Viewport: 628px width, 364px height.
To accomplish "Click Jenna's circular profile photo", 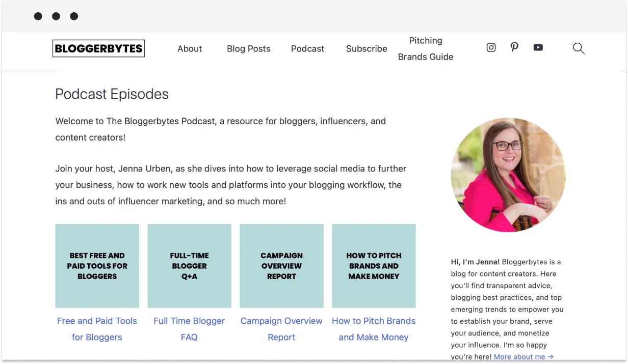I will [x=508, y=175].
